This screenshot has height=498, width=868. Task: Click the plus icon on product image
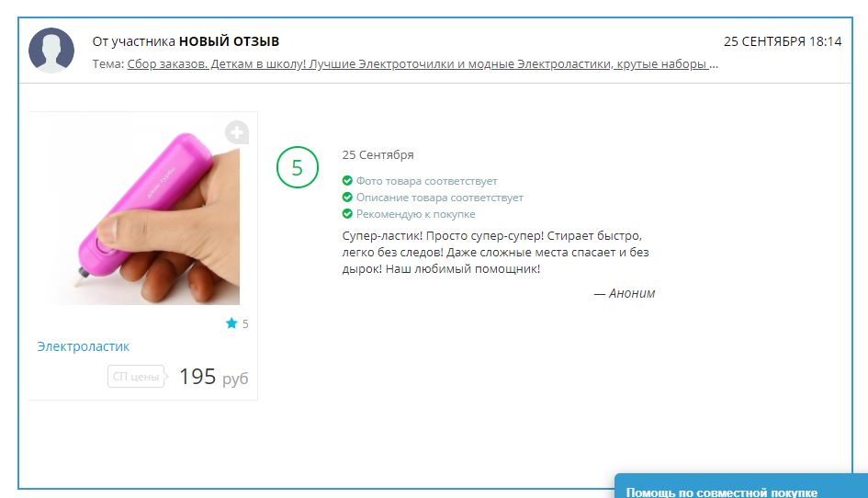click(237, 132)
